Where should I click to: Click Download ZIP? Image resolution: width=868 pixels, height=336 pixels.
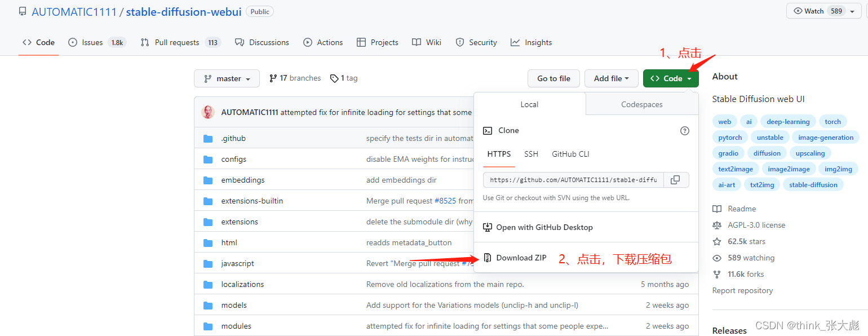(x=515, y=258)
